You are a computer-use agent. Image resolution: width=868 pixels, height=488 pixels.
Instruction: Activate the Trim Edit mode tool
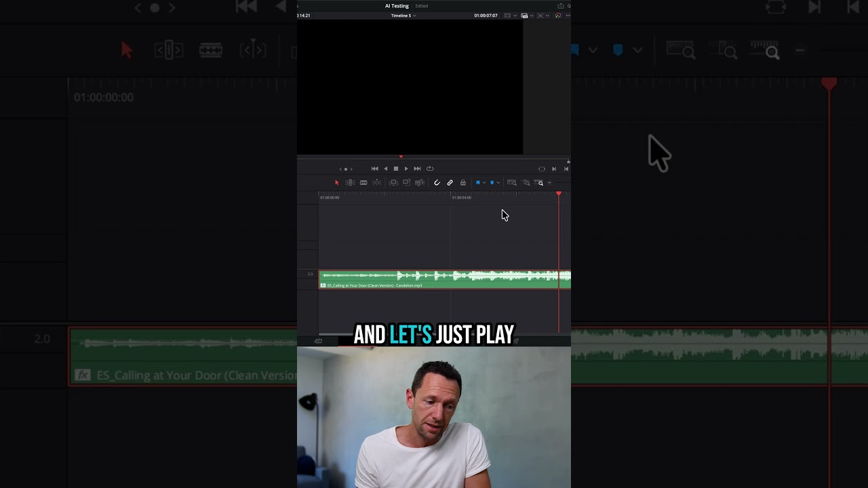pyautogui.click(x=350, y=183)
